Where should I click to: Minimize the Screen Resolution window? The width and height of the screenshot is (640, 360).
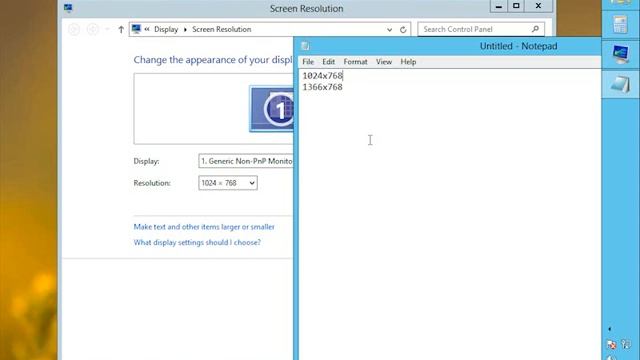click(499, 6)
